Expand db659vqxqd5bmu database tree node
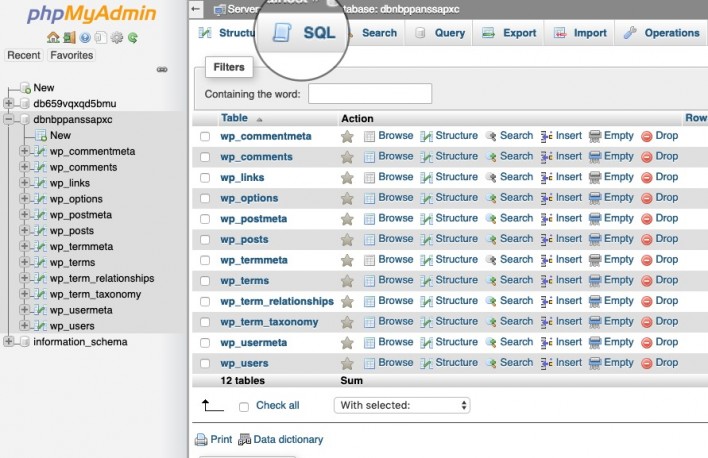708x458 pixels. [x=8, y=103]
